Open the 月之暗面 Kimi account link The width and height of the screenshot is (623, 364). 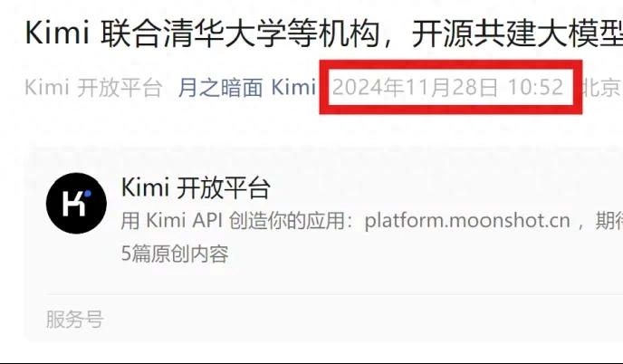point(246,88)
